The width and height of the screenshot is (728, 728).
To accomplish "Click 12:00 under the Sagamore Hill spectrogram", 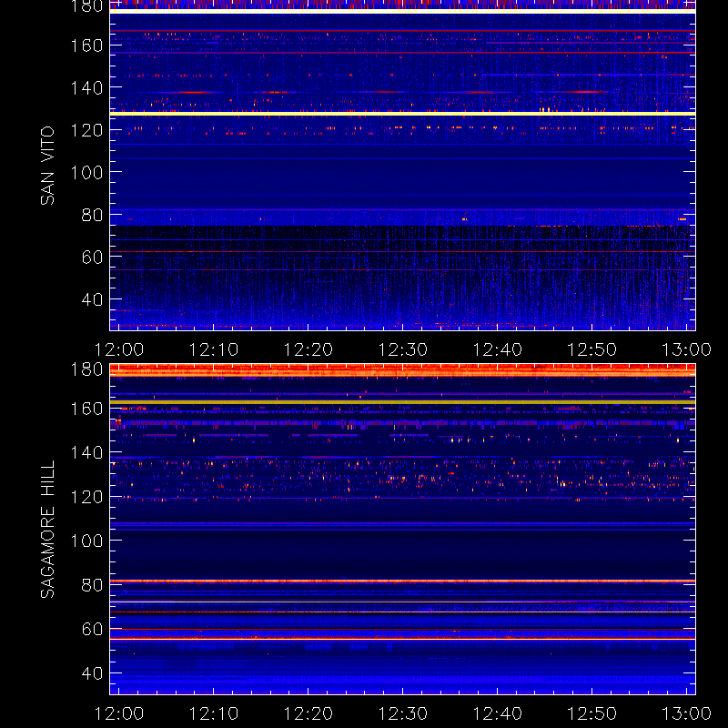I will click(x=119, y=713).
